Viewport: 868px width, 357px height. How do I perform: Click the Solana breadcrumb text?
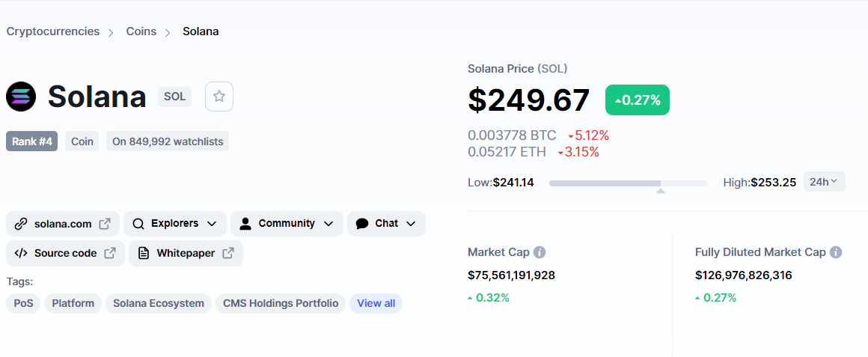pyautogui.click(x=201, y=31)
